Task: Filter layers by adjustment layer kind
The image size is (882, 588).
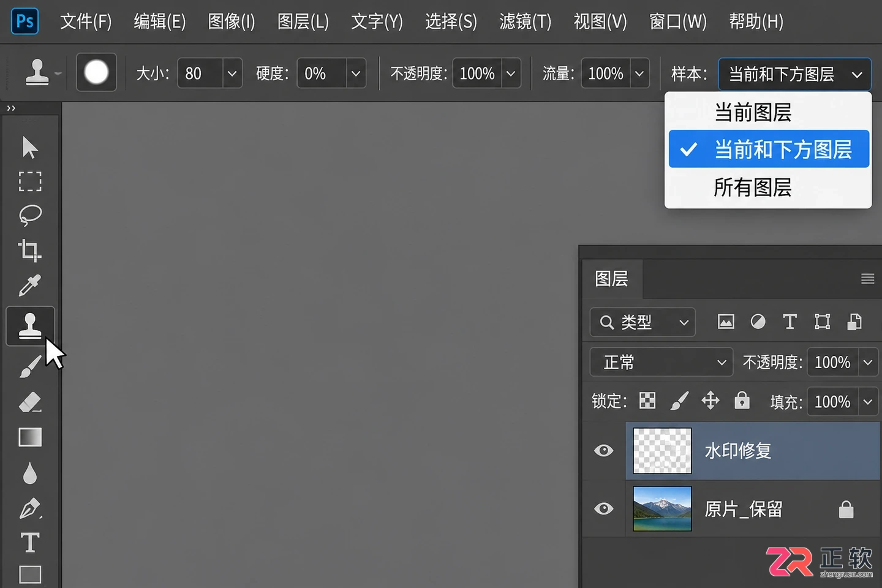Action: pyautogui.click(x=758, y=322)
